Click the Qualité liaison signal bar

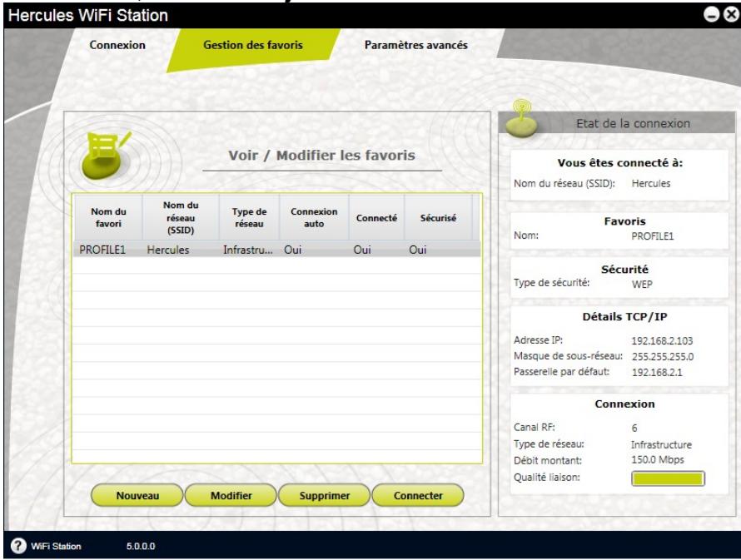tap(668, 478)
